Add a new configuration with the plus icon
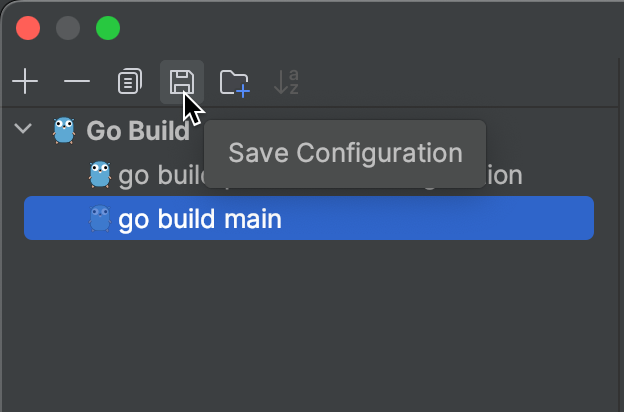 click(25, 82)
